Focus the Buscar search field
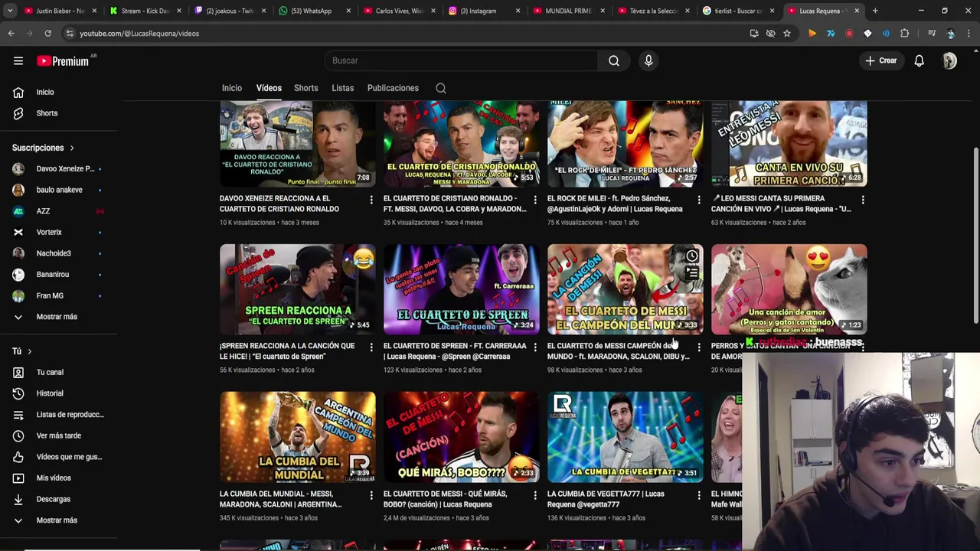 tap(461, 60)
